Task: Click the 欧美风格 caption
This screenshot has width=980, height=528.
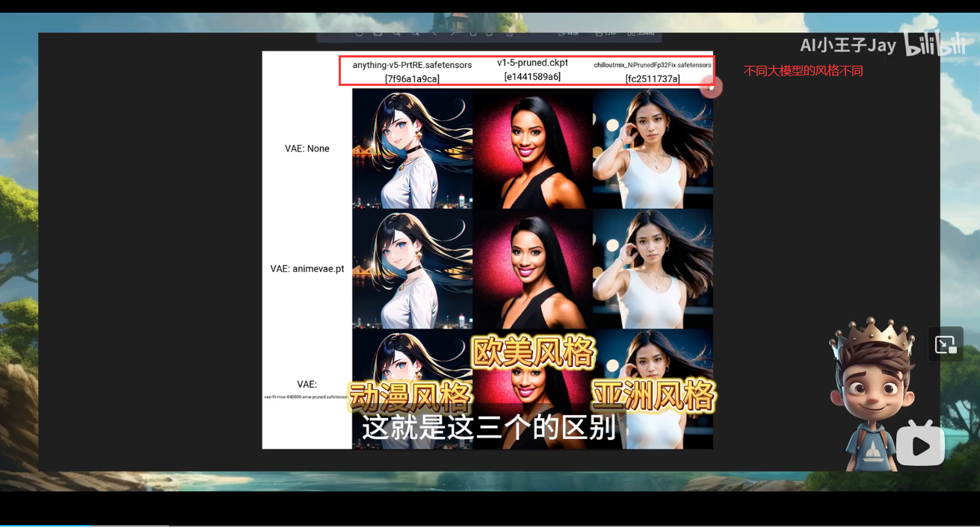Action: point(533,351)
